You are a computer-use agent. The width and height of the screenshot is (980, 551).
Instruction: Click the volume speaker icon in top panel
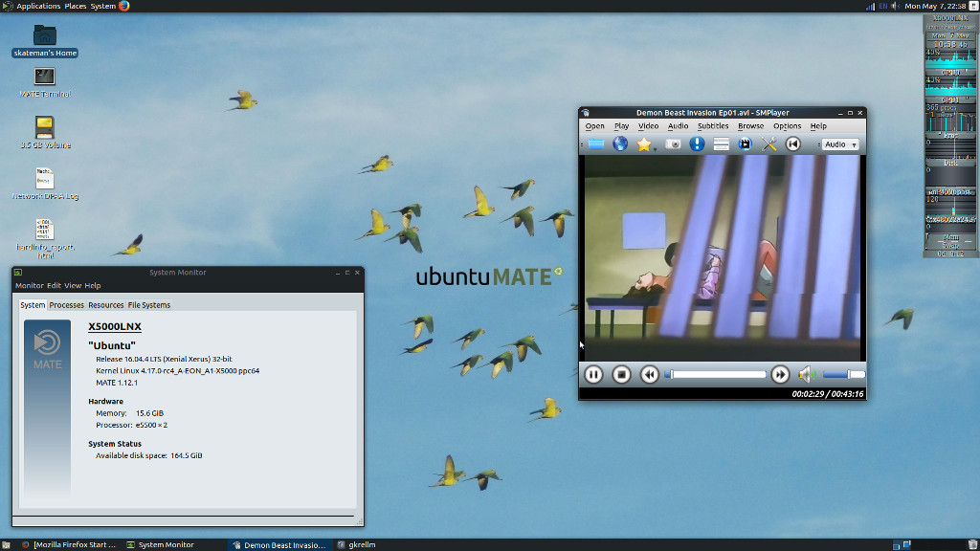[896, 7]
